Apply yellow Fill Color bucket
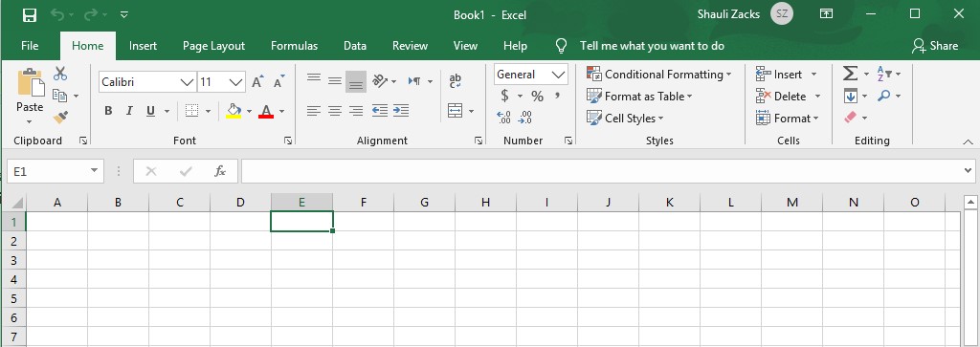The image size is (980, 347). click(234, 111)
